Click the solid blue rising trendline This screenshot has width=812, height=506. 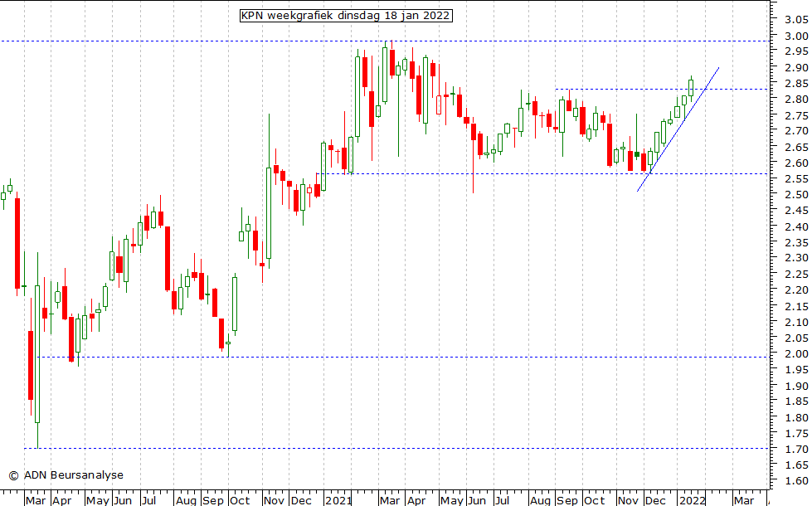click(x=678, y=129)
